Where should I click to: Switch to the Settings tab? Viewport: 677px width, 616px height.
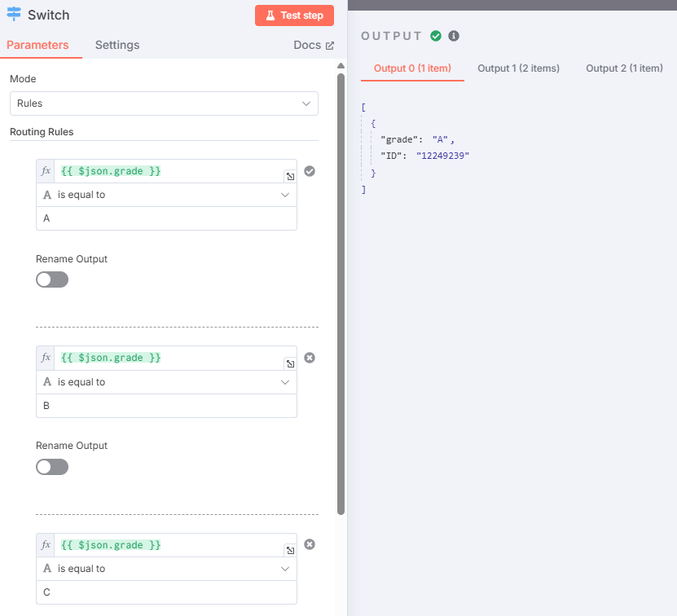pos(117,45)
